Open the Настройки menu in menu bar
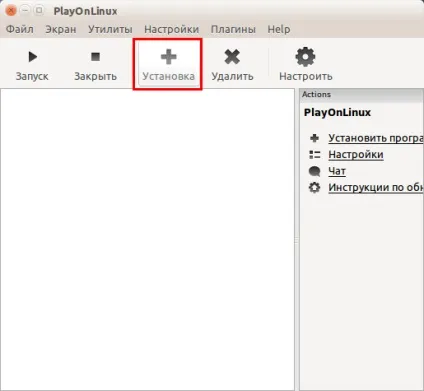The height and width of the screenshot is (391, 424). (x=171, y=29)
